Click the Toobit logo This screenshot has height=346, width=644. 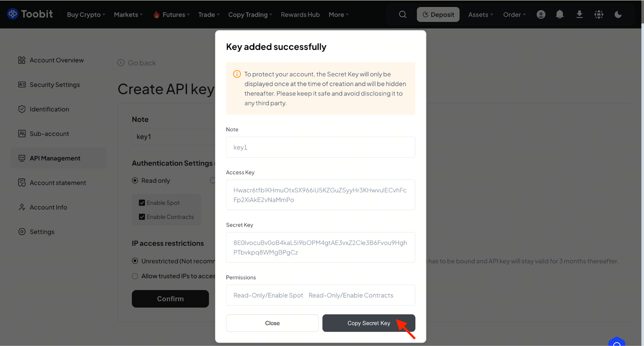coord(30,14)
